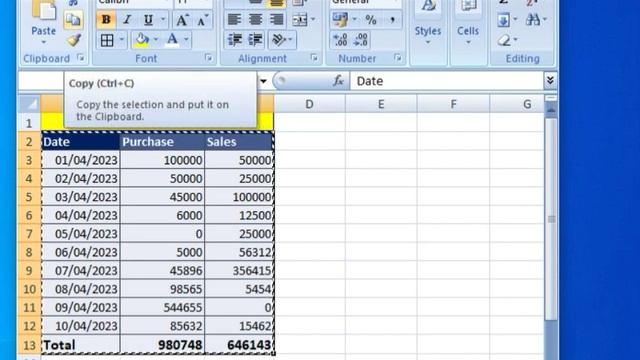Apply the yellow Fill Color swatch

(142, 40)
